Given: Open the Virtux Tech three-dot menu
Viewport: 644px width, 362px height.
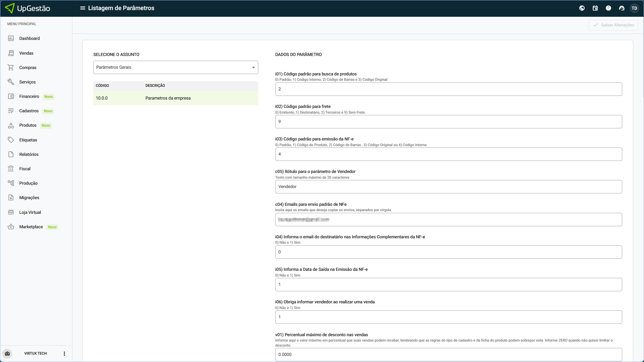Looking at the screenshot, I should 64,354.
